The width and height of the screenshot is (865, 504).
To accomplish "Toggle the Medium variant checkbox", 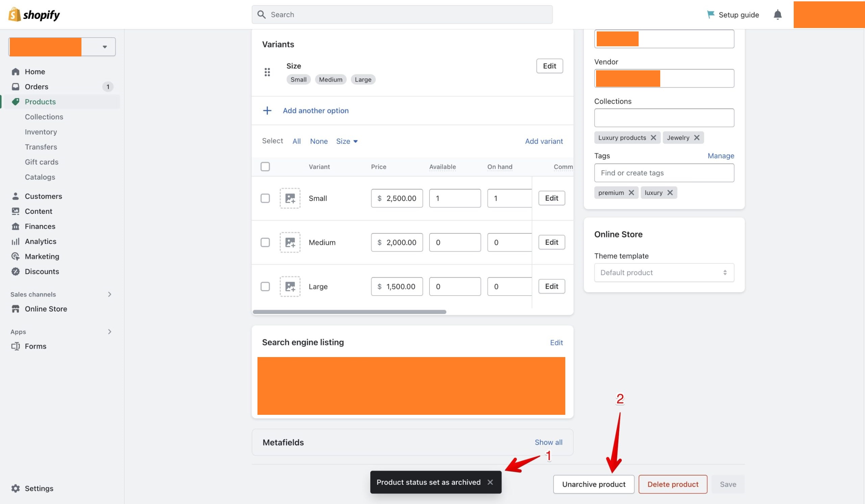I will 265,243.
